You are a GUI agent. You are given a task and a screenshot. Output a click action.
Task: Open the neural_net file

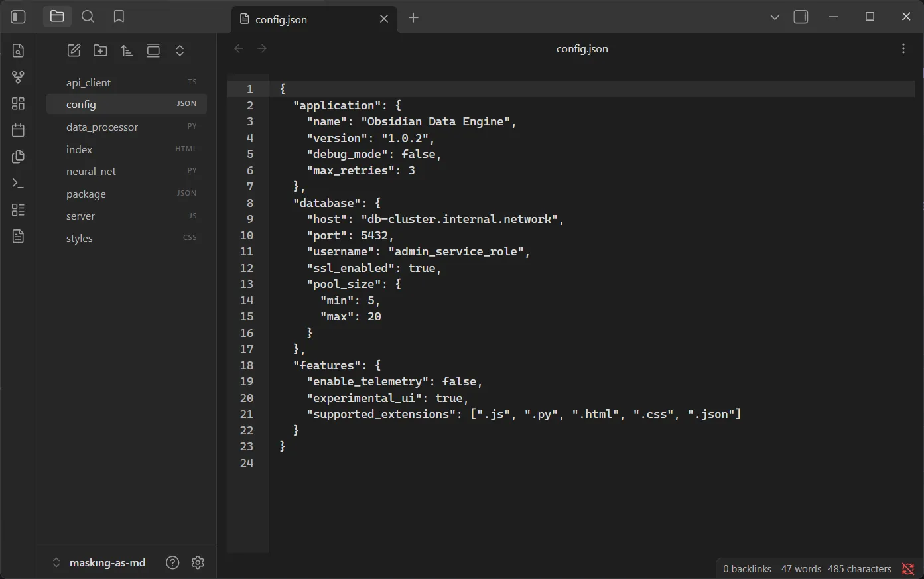click(126, 171)
